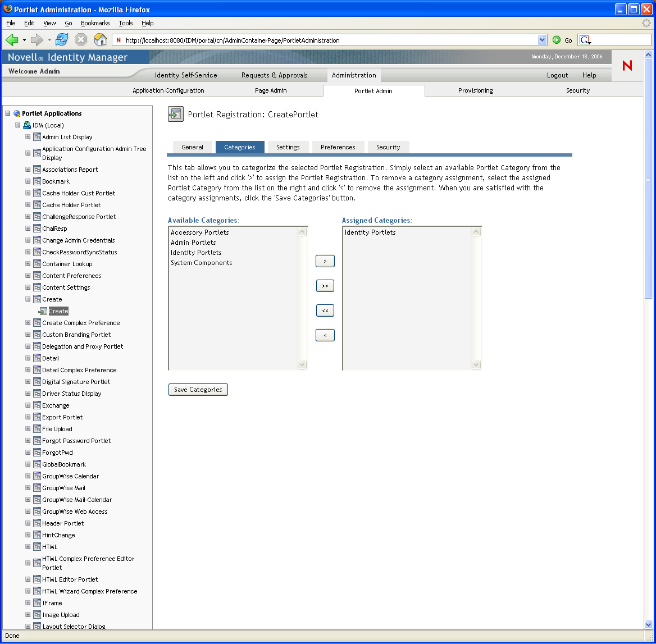Viewport: 656px width, 644px height.
Task: Open the URL history dropdown arrow
Action: (x=542, y=40)
